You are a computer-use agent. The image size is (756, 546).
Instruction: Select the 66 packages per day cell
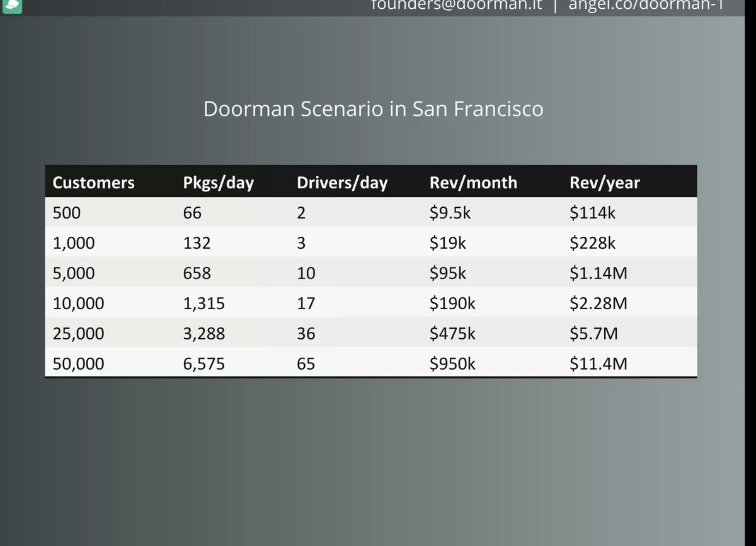192,213
